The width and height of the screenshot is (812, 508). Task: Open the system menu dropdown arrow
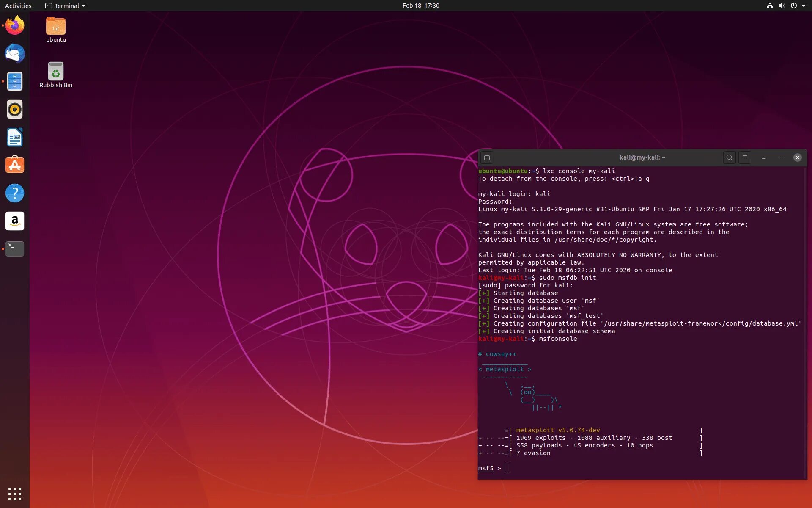[x=804, y=6]
